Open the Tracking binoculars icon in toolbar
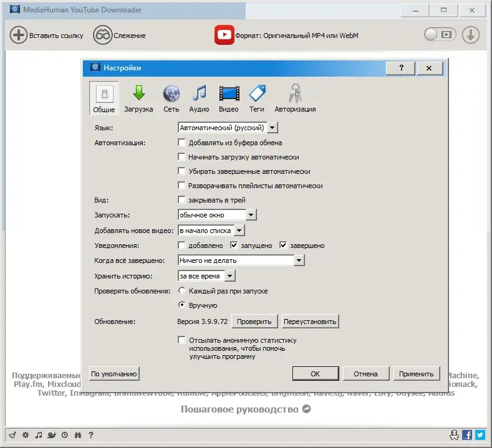The image size is (492, 448). (102, 35)
